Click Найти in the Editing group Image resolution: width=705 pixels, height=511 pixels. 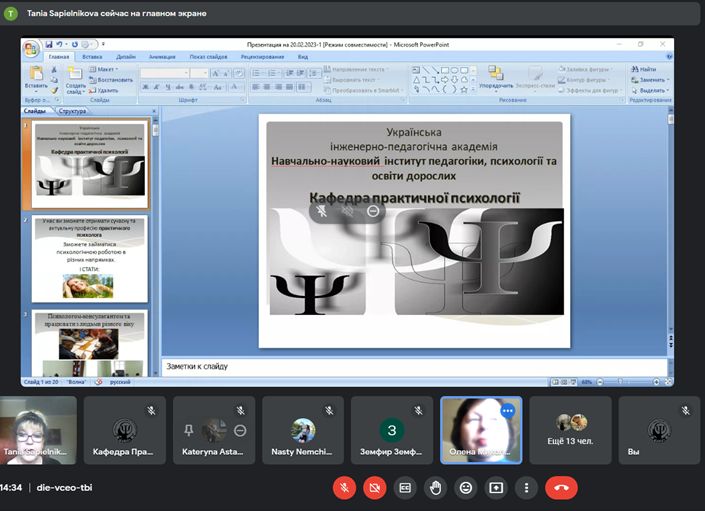pos(643,69)
